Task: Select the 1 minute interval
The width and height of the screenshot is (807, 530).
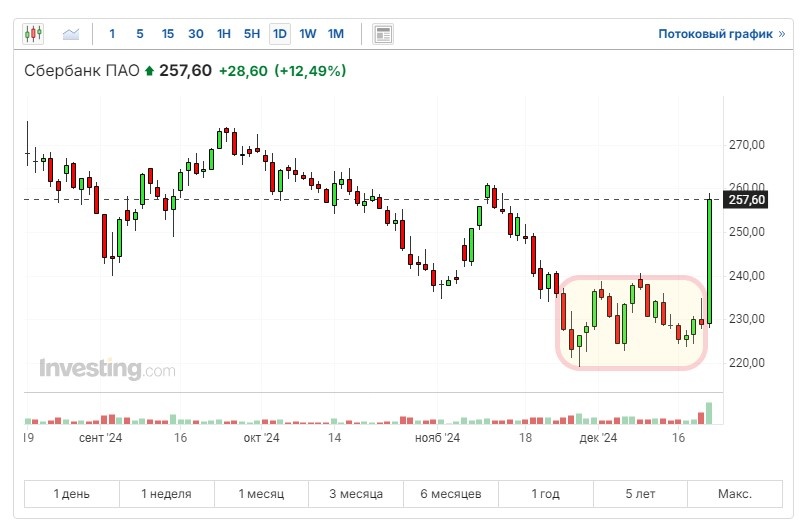Action: (x=112, y=34)
